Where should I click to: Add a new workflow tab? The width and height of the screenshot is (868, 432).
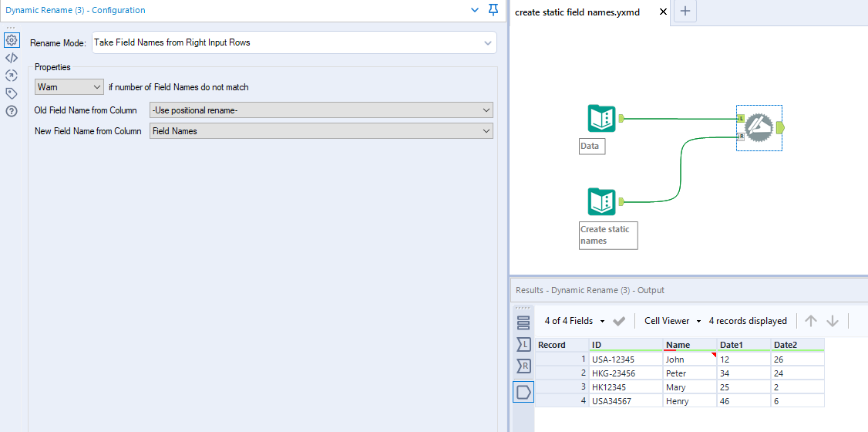coord(686,12)
